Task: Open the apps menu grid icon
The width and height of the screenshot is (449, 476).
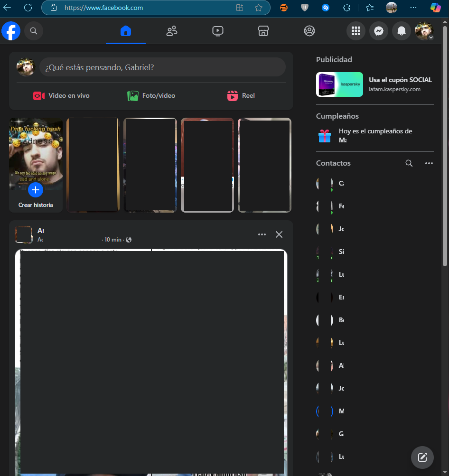Action: click(356, 30)
